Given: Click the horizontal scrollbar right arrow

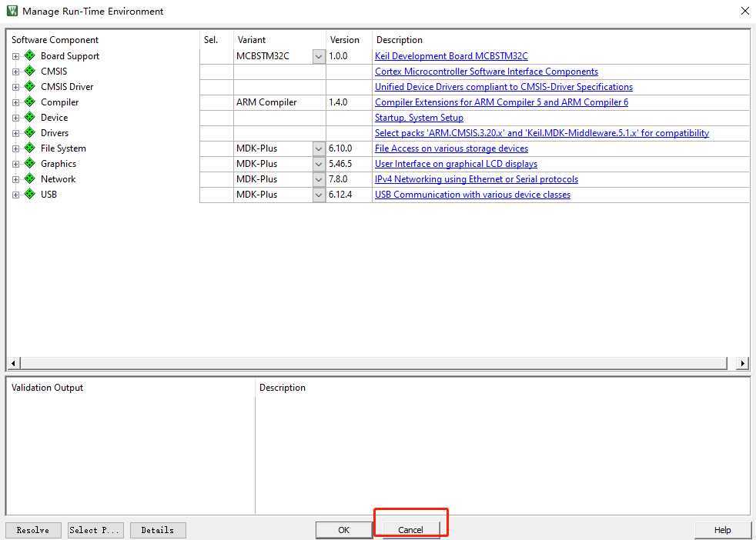Looking at the screenshot, I should point(742,363).
